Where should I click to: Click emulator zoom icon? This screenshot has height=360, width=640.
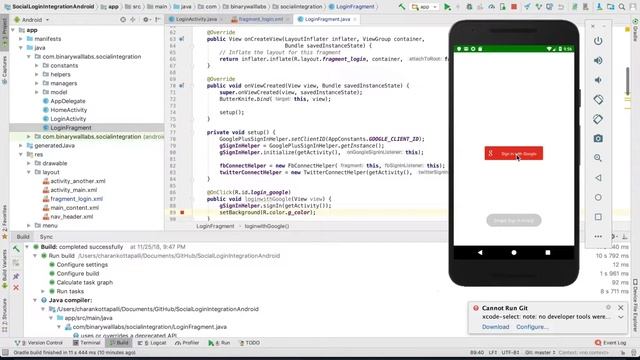[598, 158]
